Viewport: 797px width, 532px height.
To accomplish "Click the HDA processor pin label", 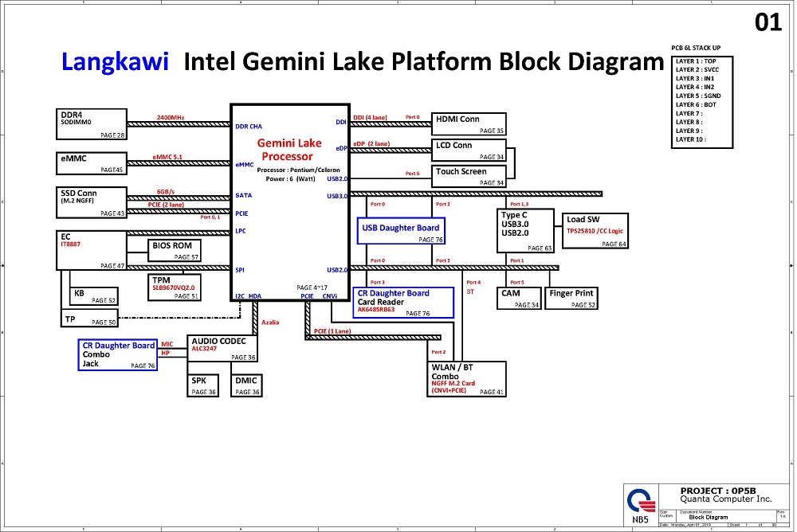I will 255,295.
